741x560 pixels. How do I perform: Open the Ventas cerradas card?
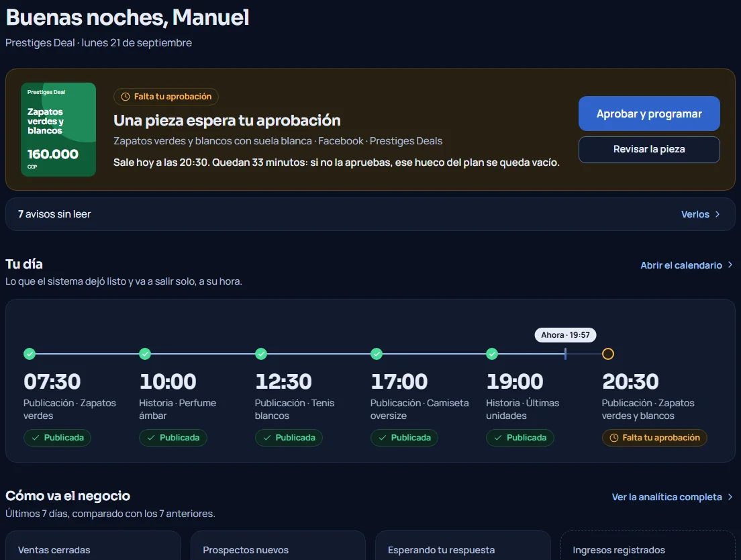[93, 545]
